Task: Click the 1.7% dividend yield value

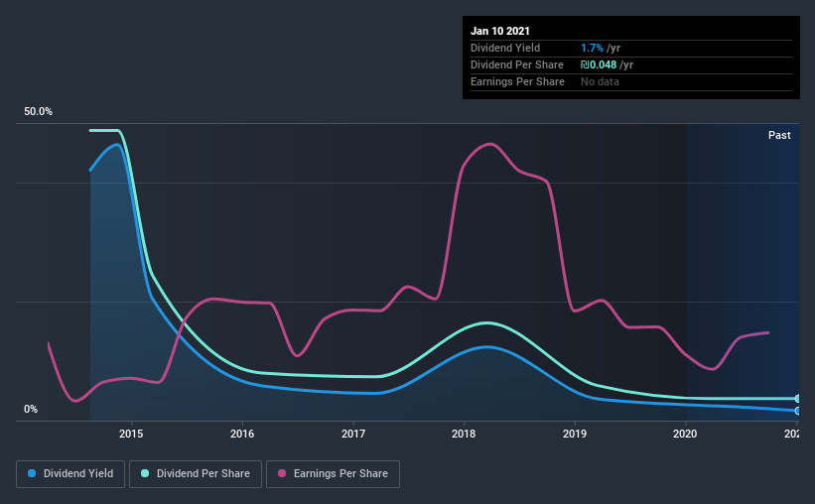Action: coord(592,48)
